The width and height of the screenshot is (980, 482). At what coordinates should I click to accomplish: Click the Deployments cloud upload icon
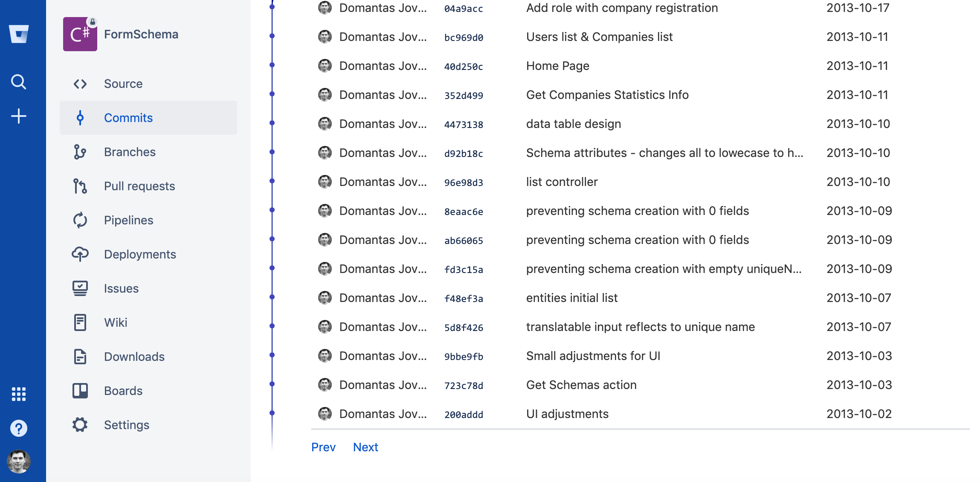tap(80, 254)
